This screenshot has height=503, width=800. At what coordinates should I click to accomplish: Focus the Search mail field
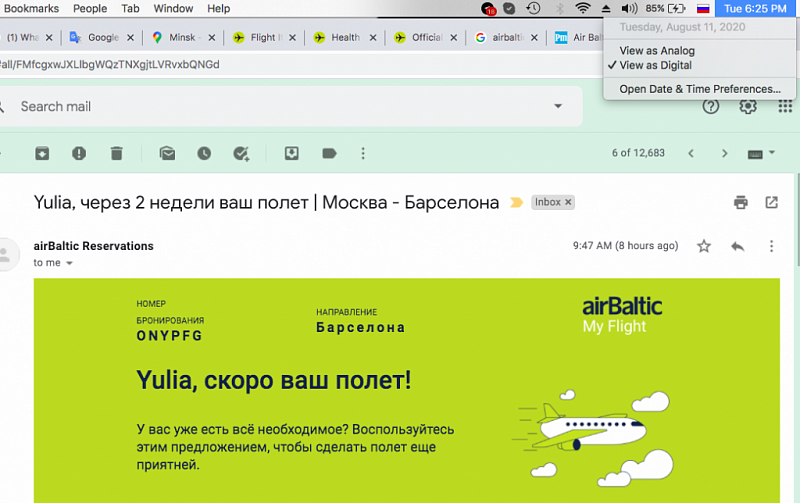286,106
